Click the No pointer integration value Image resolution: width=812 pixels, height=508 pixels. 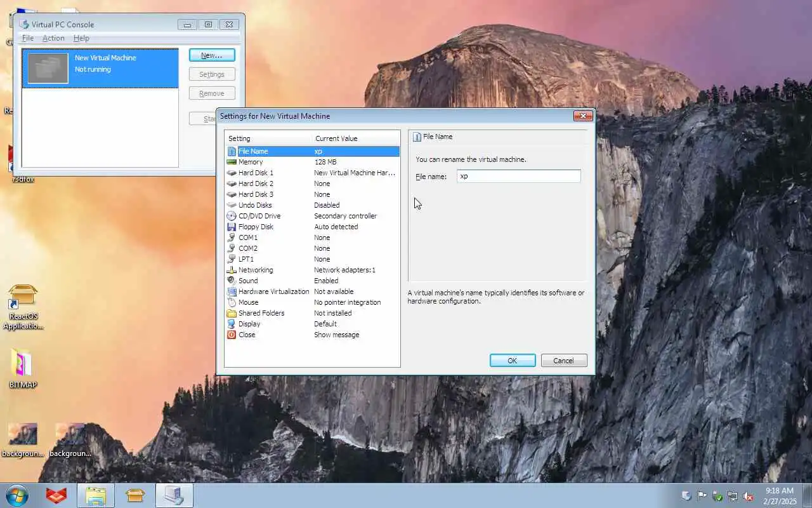click(348, 302)
